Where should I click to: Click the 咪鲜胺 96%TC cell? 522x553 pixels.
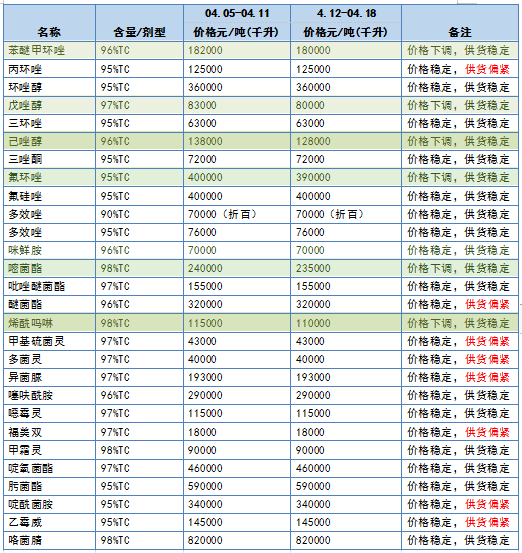coord(139,250)
